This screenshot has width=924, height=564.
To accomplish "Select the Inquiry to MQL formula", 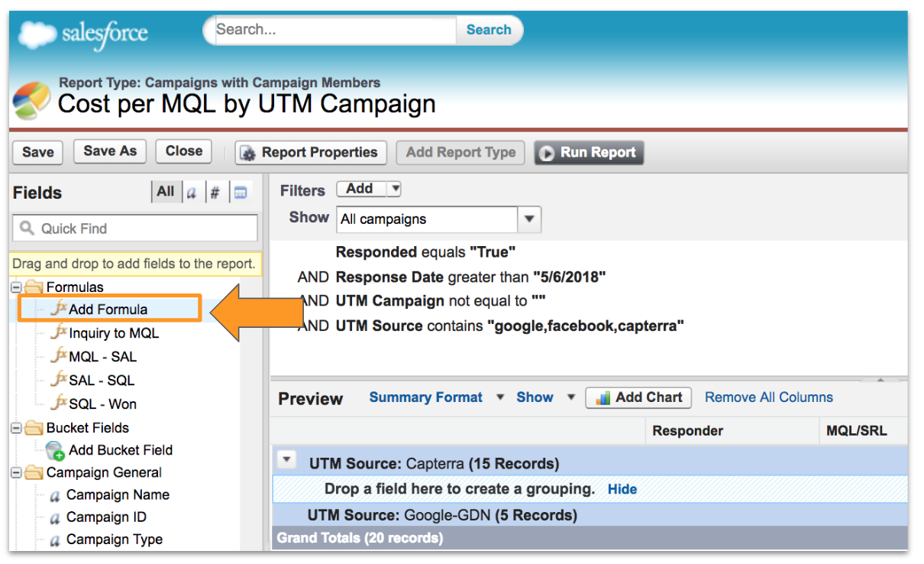I will tap(114, 333).
